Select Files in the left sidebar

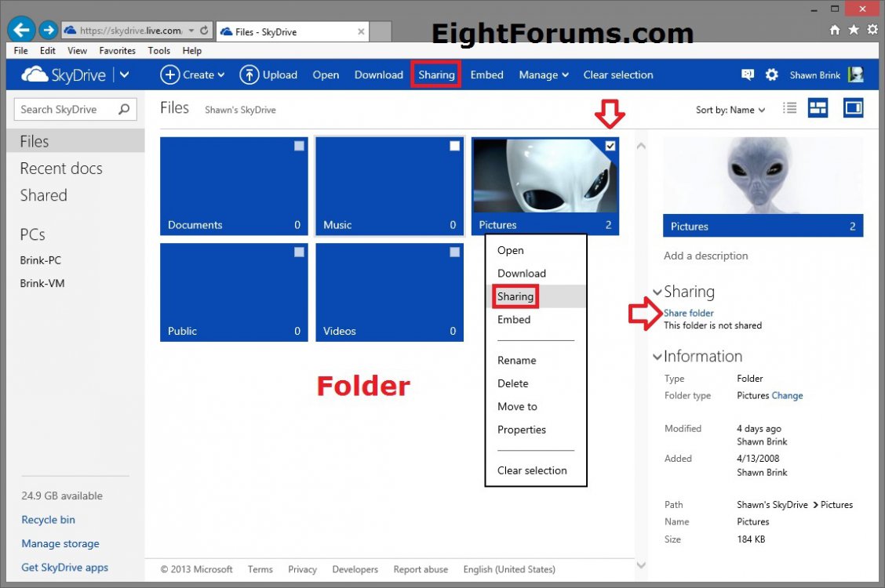pos(75,141)
